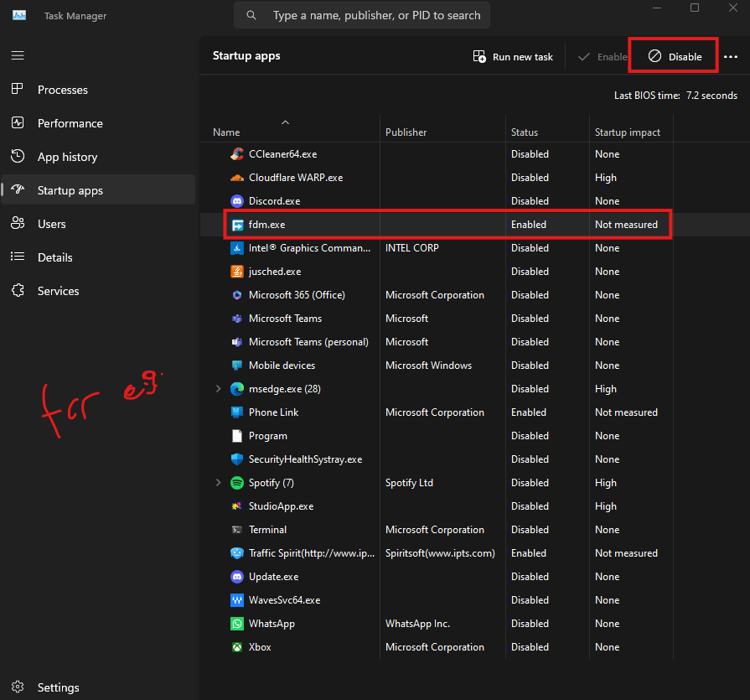Viewport: 750px width, 700px height.
Task: Open the Details page
Action: coord(98,257)
